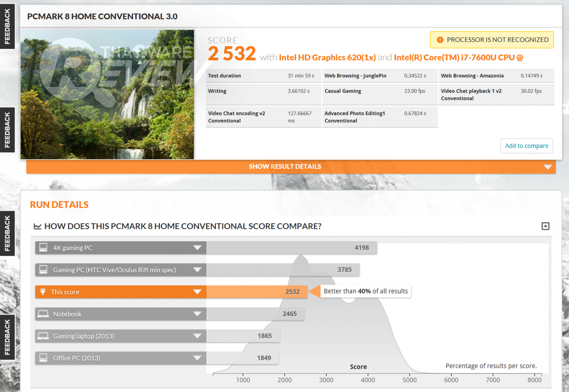The image size is (569, 392).
Task: Click the 31 min 59 s duration value
Action: click(301, 76)
